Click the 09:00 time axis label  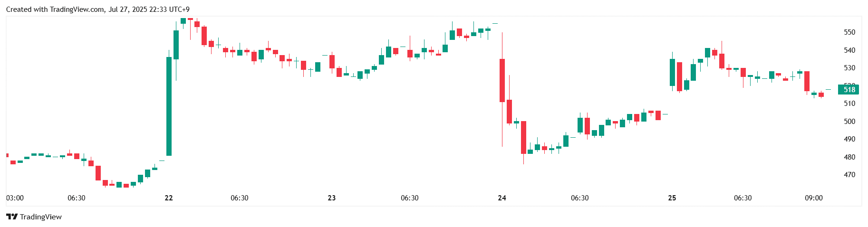tap(813, 198)
